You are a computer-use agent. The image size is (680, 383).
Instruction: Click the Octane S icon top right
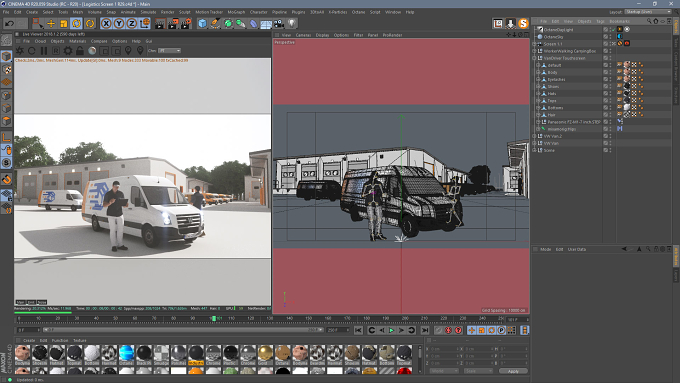[x=523, y=23]
